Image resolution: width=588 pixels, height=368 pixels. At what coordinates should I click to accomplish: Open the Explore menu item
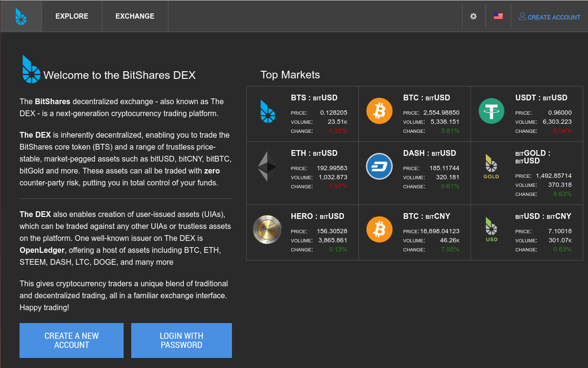72,16
